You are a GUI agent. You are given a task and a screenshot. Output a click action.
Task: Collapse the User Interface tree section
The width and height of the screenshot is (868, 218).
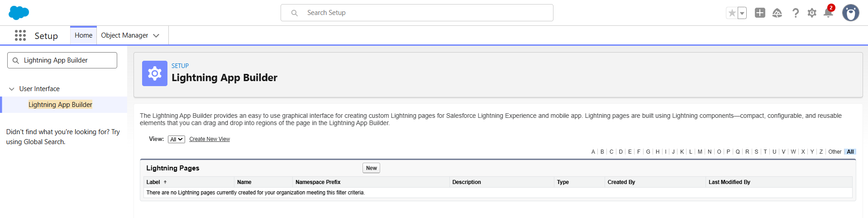12,89
